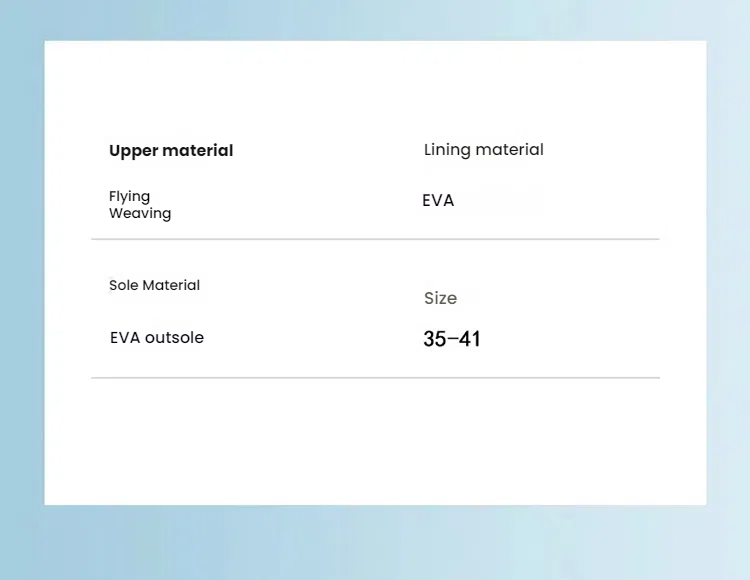
Task: Click the "Size" label
Action: 440,298
